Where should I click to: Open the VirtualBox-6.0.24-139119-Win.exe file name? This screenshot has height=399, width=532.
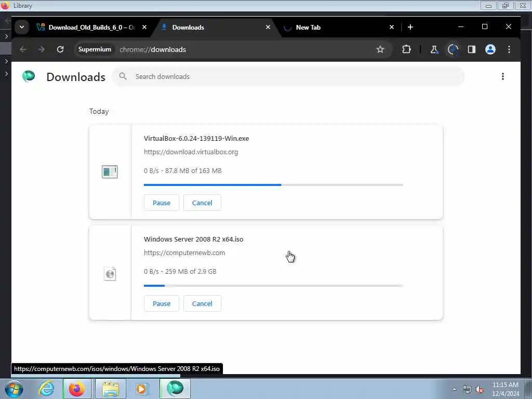pyautogui.click(x=196, y=138)
